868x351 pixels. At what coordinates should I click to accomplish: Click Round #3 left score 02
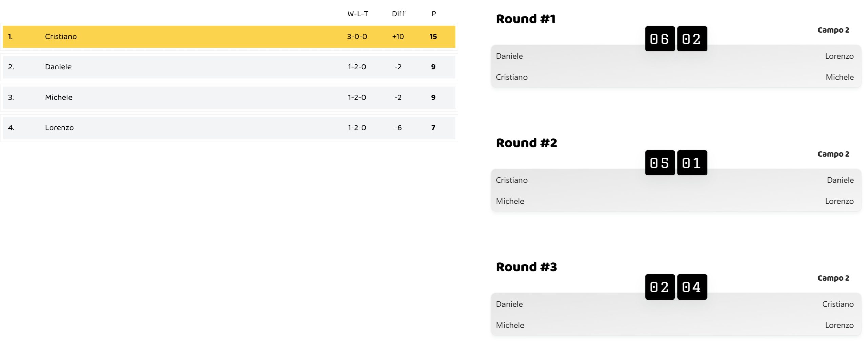pos(660,287)
